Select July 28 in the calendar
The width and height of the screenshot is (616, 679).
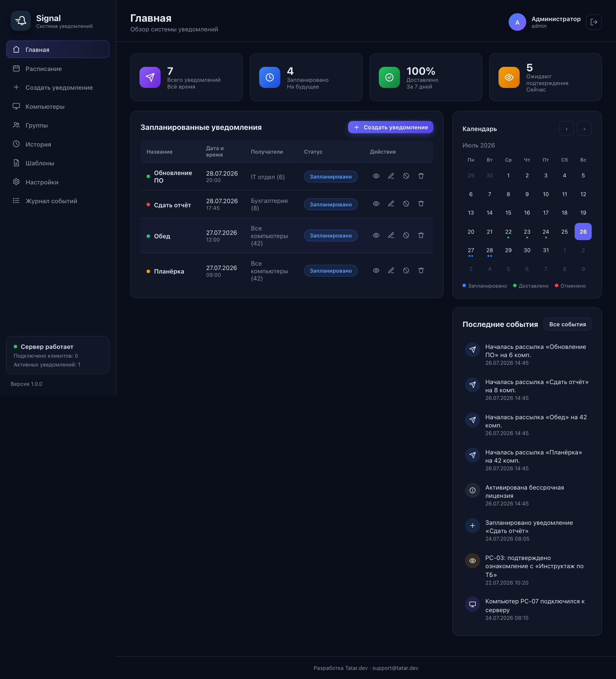pos(489,250)
